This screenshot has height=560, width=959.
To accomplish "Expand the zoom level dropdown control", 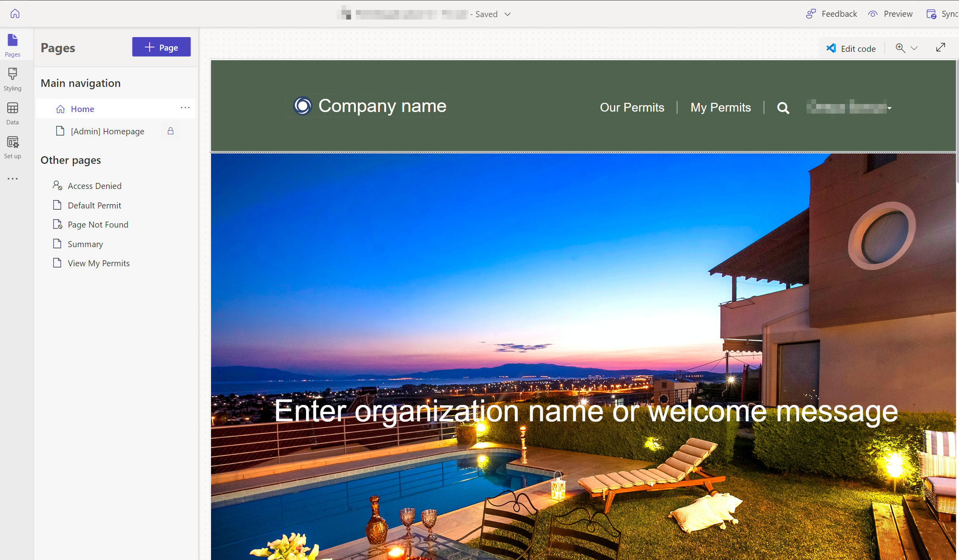I will (914, 47).
